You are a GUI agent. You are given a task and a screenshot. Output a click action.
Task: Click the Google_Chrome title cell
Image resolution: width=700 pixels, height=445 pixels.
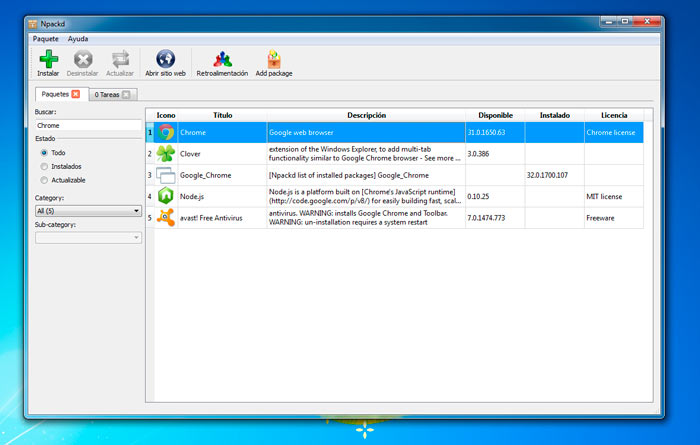click(x=222, y=175)
